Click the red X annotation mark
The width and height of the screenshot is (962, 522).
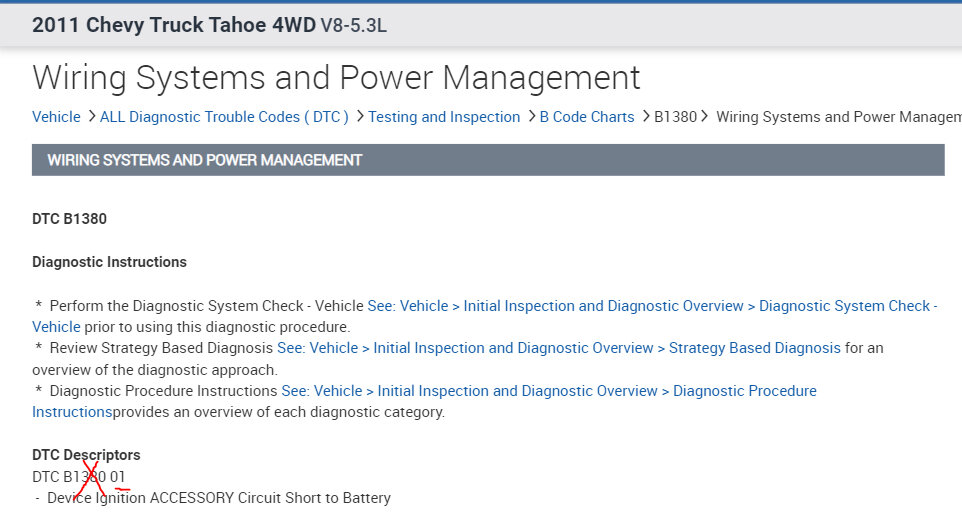92,479
